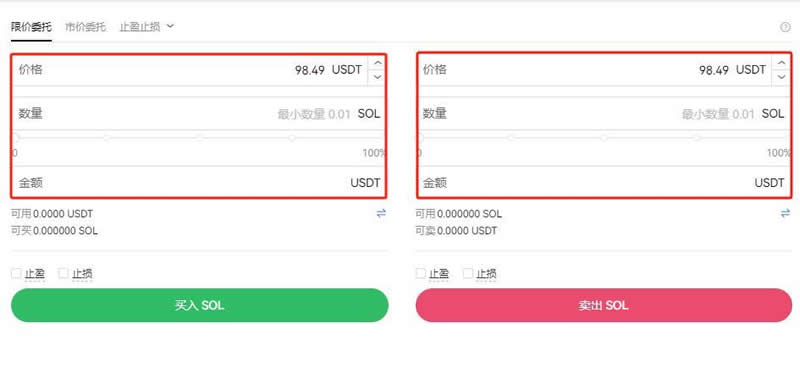
Task: Decrease the buy price with down arrow
Action: pyautogui.click(x=377, y=77)
